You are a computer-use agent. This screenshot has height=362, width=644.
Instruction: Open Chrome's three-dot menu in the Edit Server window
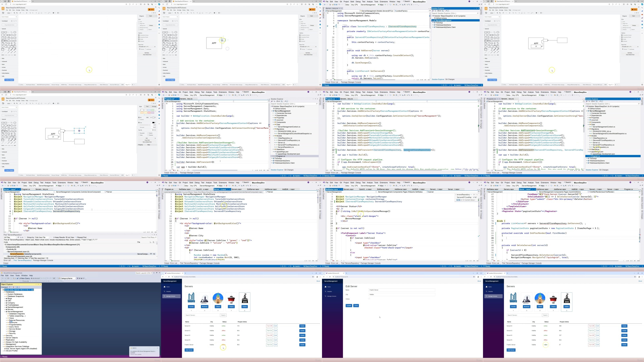[481, 277]
